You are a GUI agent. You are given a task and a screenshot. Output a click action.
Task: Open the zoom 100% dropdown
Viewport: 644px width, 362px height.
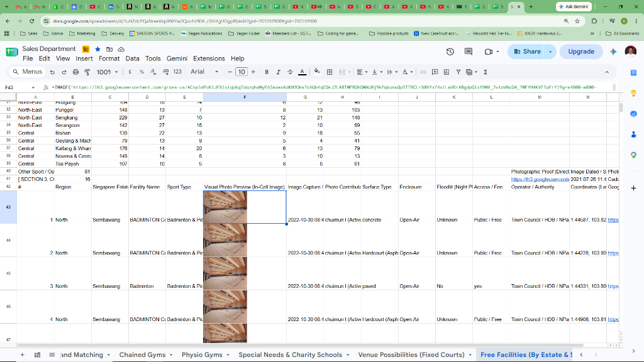tap(107, 72)
